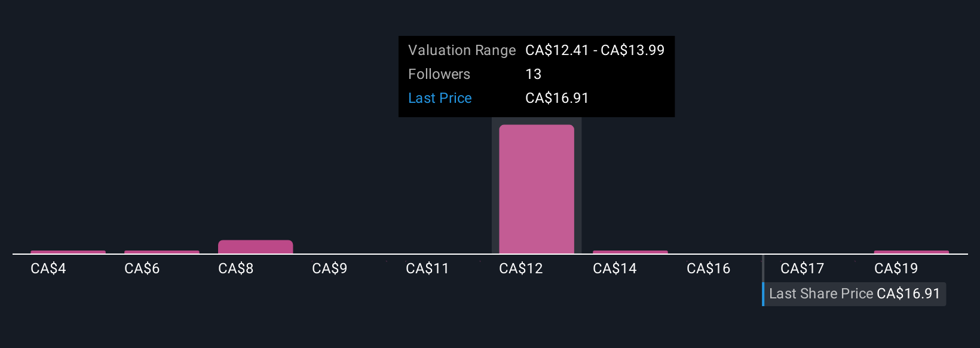
Task: Click the CA$12.41 - CA$13.99 range value
Action: click(595, 50)
